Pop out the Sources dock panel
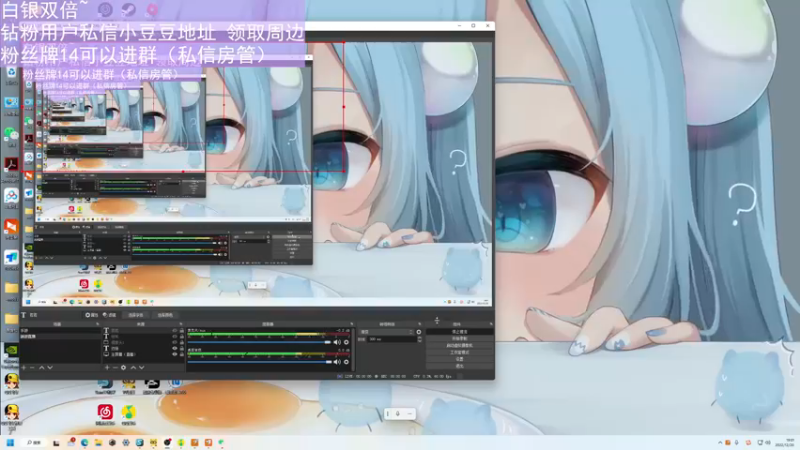 click(181, 324)
